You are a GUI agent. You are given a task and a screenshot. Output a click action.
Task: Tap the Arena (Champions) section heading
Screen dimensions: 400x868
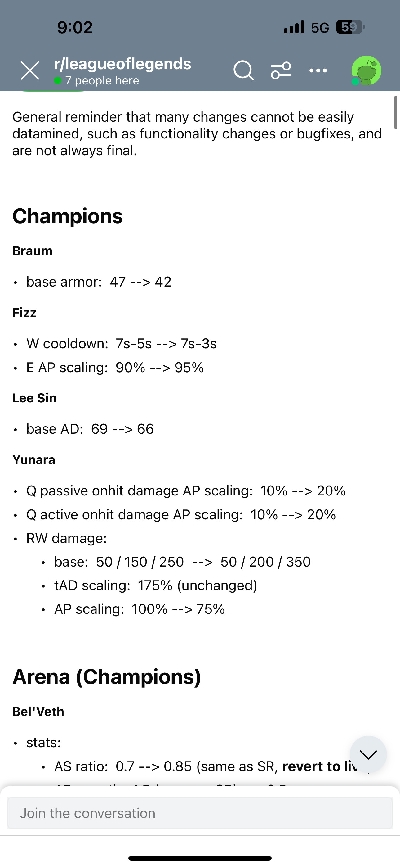click(x=107, y=676)
